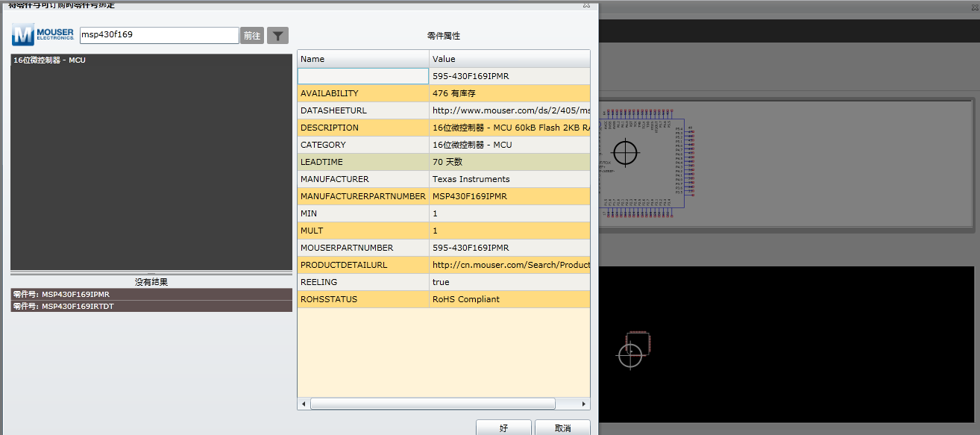Click the horizontal scrollbar right arrow
The height and width of the screenshot is (435, 980).
point(584,404)
